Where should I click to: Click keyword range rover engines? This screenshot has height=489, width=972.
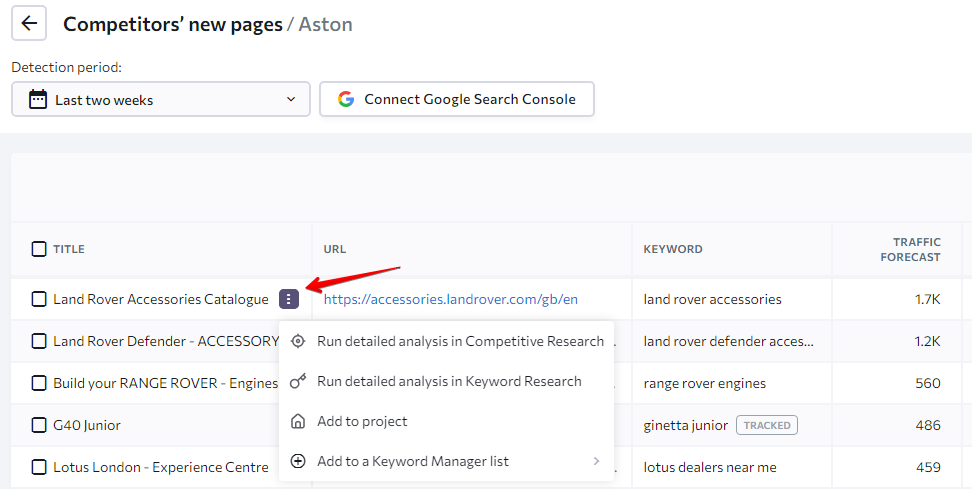pyautogui.click(x=704, y=384)
